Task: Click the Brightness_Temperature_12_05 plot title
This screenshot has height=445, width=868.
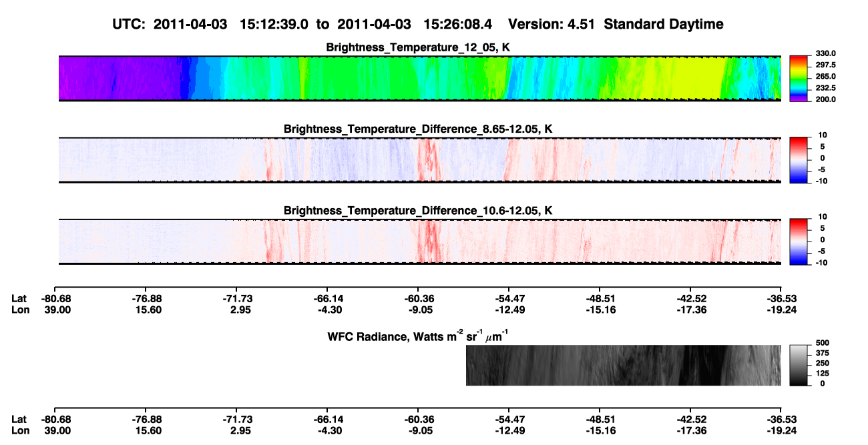Action: [418, 47]
